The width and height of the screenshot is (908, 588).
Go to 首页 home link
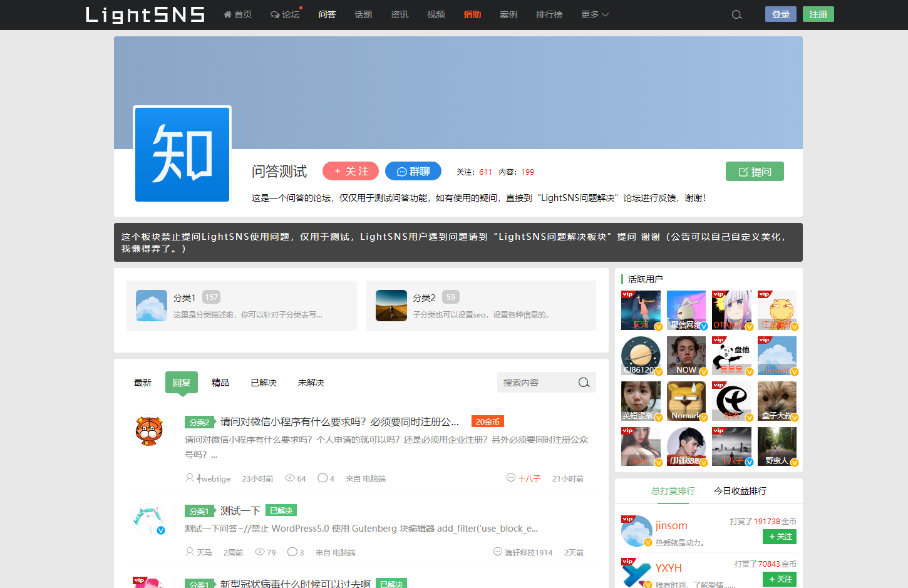(x=238, y=14)
